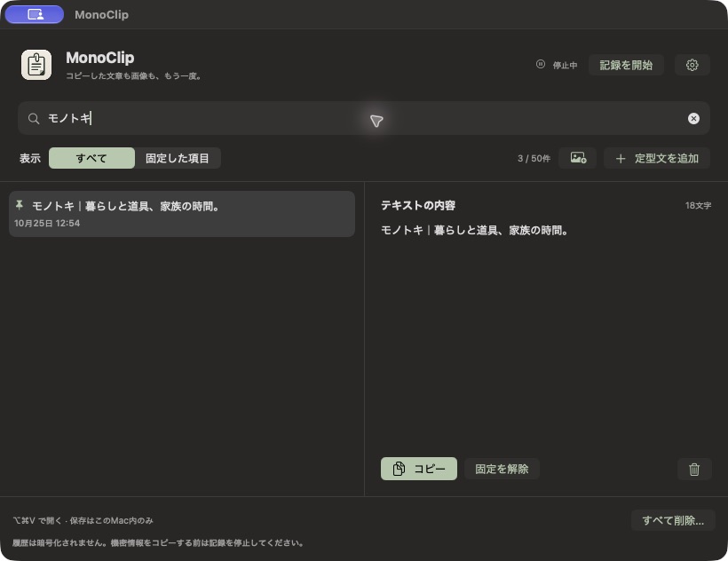The width and height of the screenshot is (728, 561).
Task: Click the 10月25日 12:54 timestamp
Action: click(x=47, y=223)
